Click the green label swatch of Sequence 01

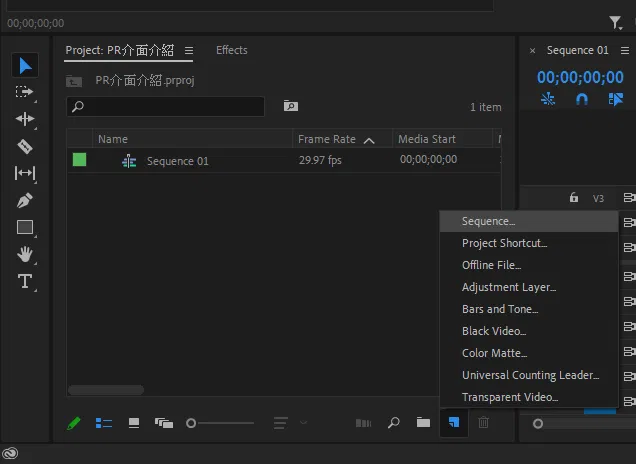pyautogui.click(x=80, y=160)
